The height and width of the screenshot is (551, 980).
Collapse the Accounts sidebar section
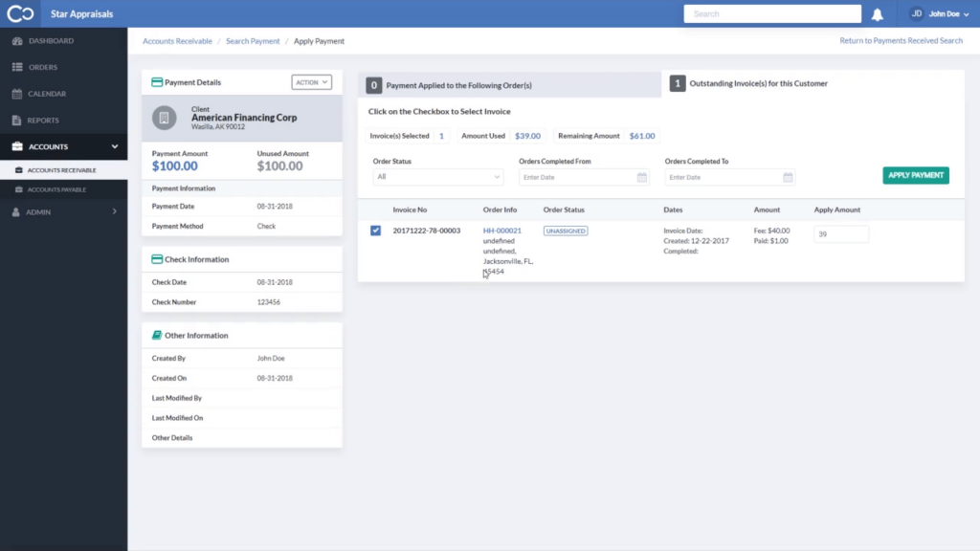(115, 146)
